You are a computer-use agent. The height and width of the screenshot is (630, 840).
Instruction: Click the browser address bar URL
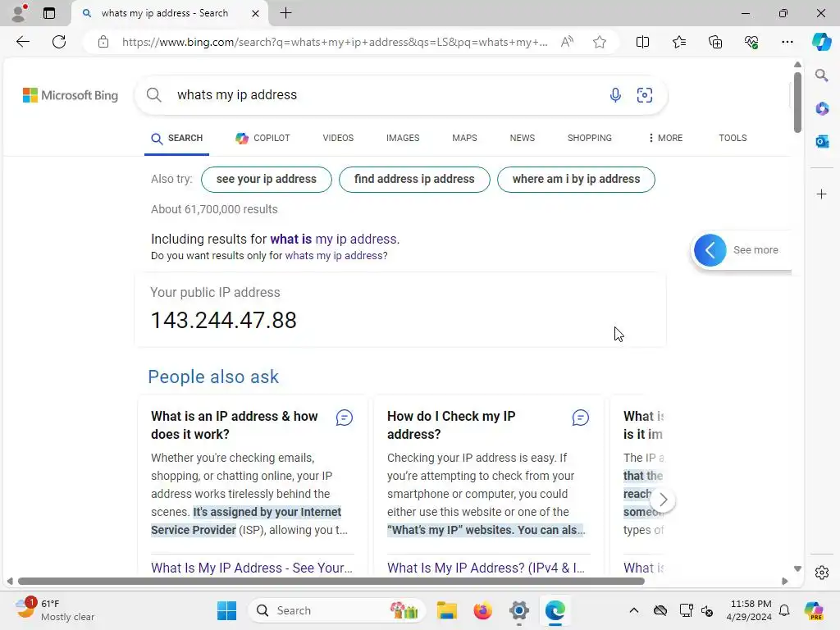pyautogui.click(x=335, y=42)
